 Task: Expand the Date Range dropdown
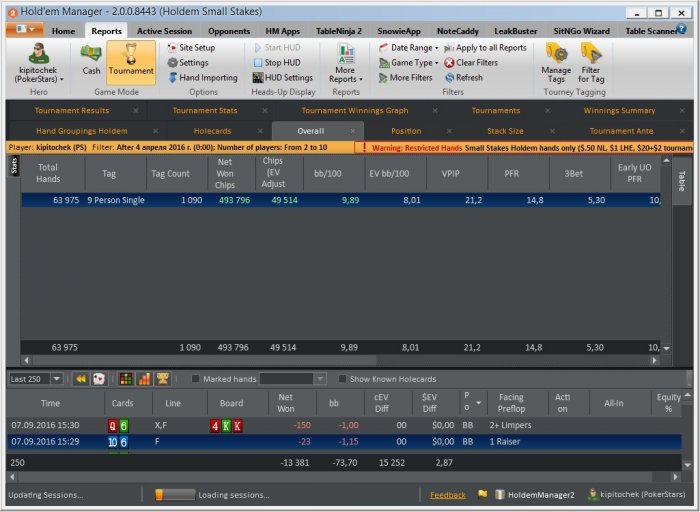[410, 47]
